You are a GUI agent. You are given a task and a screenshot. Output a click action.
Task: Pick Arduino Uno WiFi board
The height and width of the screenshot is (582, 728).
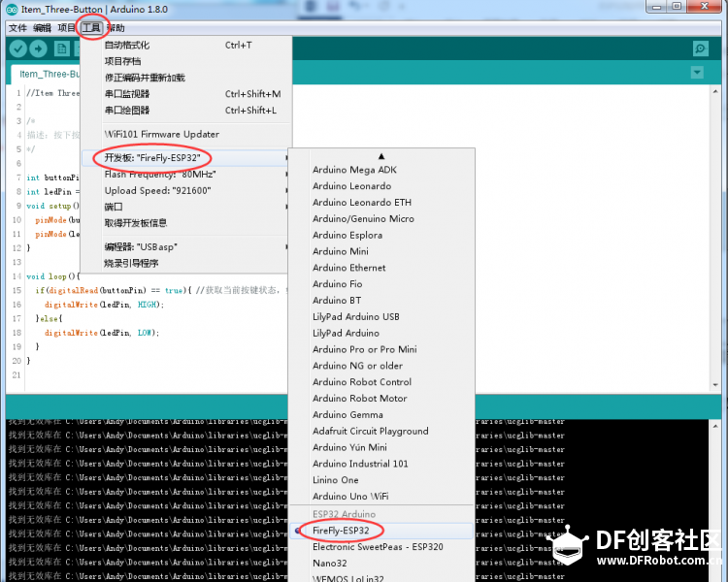381,496
